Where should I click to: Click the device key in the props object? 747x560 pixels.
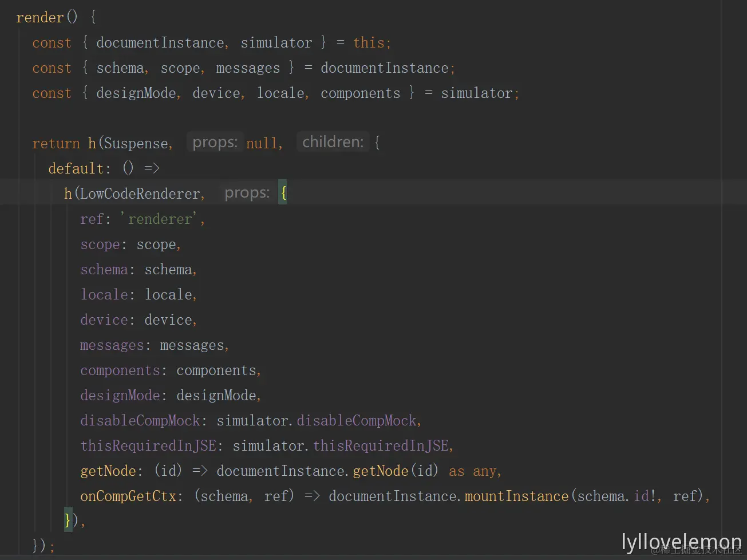pyautogui.click(x=104, y=320)
